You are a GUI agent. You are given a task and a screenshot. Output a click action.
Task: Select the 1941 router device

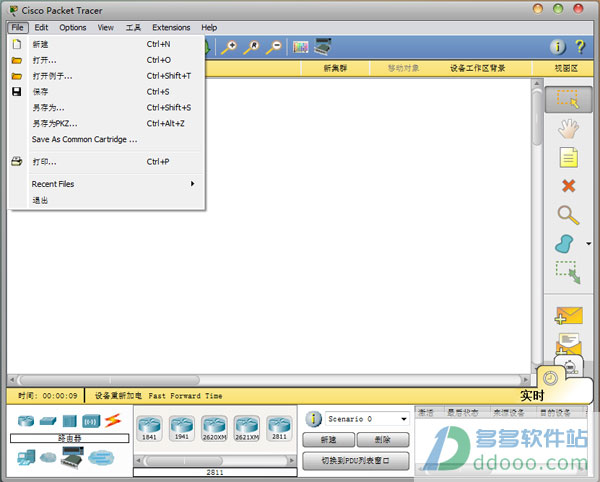click(182, 428)
